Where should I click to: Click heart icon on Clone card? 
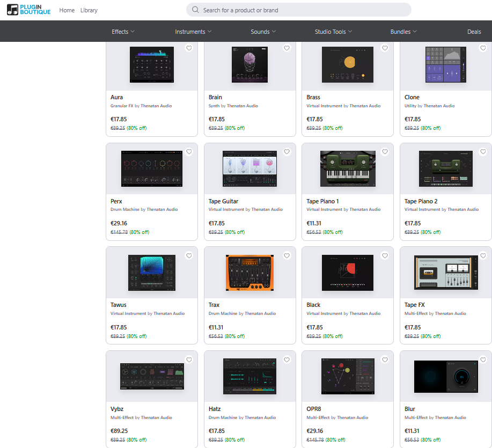(483, 48)
